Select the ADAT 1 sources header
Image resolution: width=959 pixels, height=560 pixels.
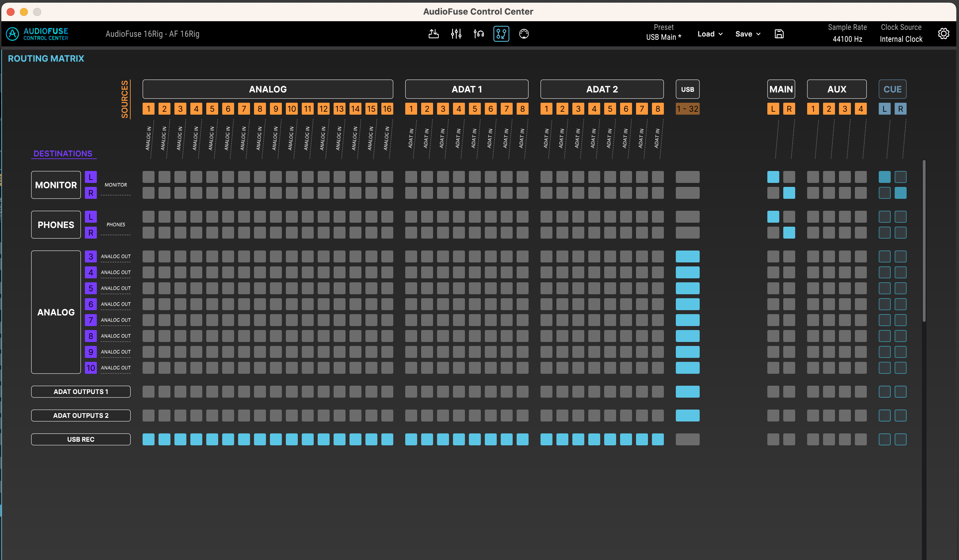pos(467,89)
